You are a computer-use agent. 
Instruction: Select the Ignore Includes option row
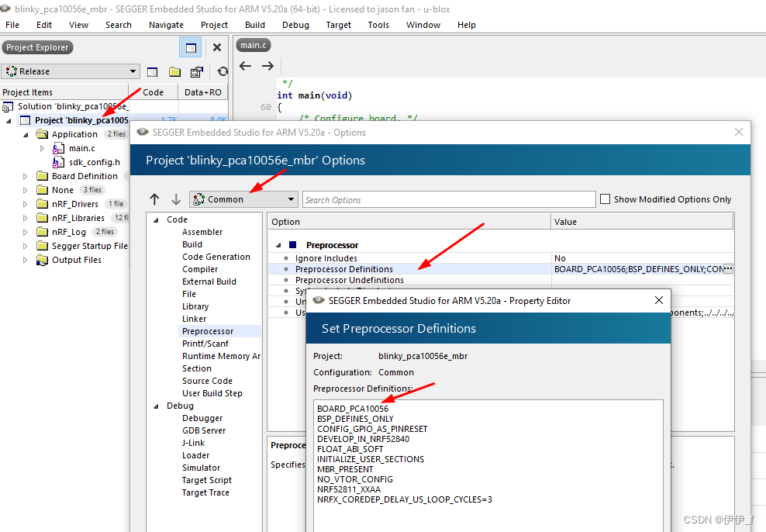coord(500,258)
